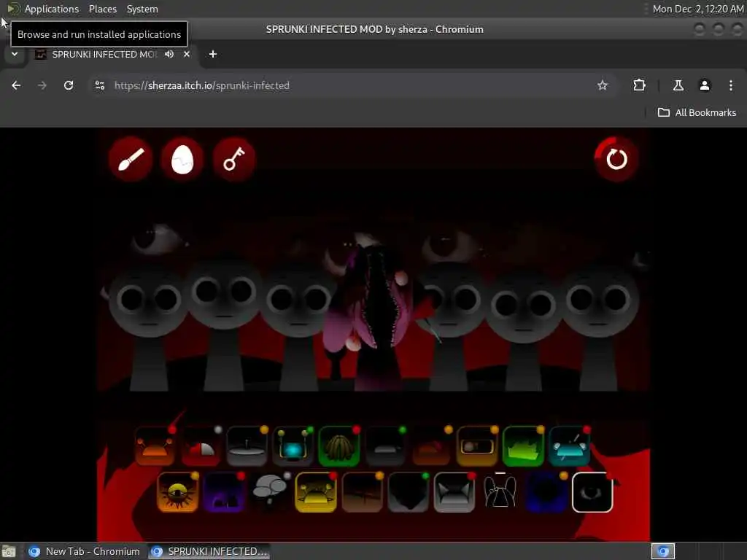Pick the black pointed shape icon on grey

409,492
